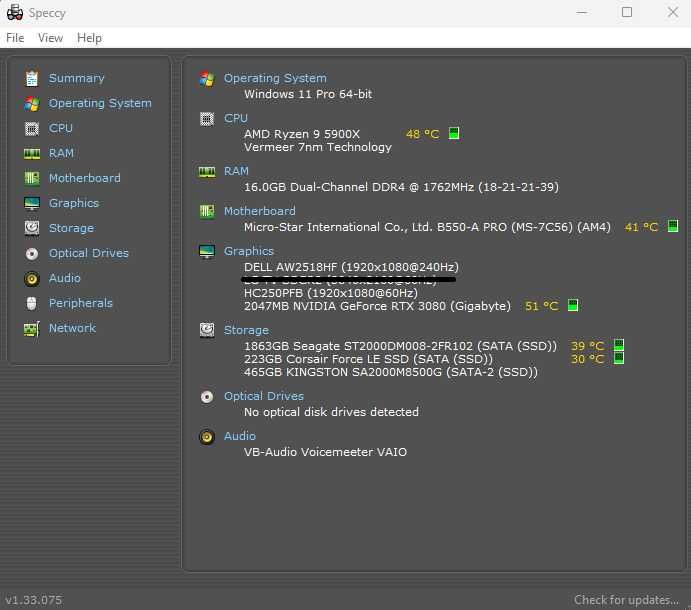
Task: Open the View menu
Action: coord(50,38)
